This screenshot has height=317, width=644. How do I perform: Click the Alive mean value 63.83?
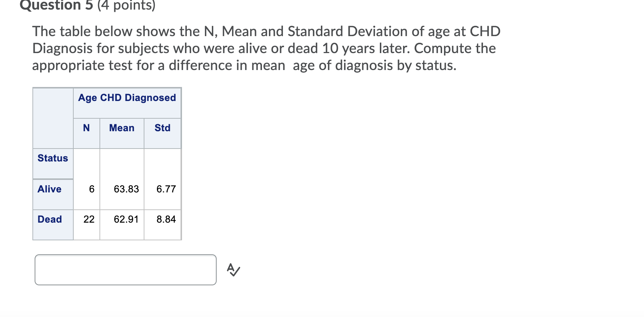(x=126, y=189)
